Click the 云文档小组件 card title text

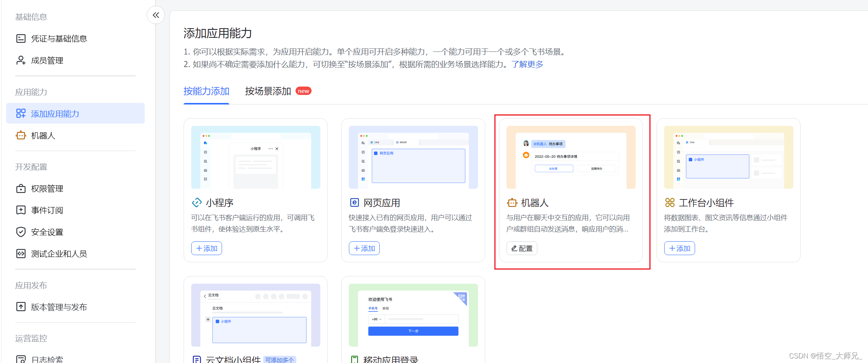tap(233, 360)
